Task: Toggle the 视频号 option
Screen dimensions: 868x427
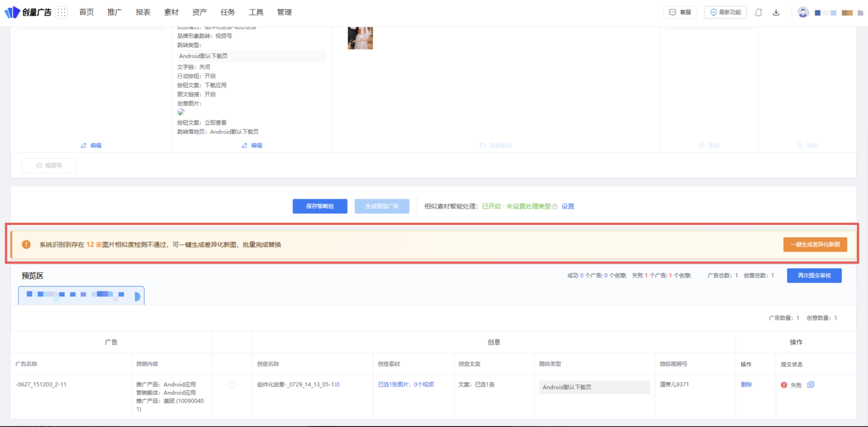Action: [x=49, y=165]
